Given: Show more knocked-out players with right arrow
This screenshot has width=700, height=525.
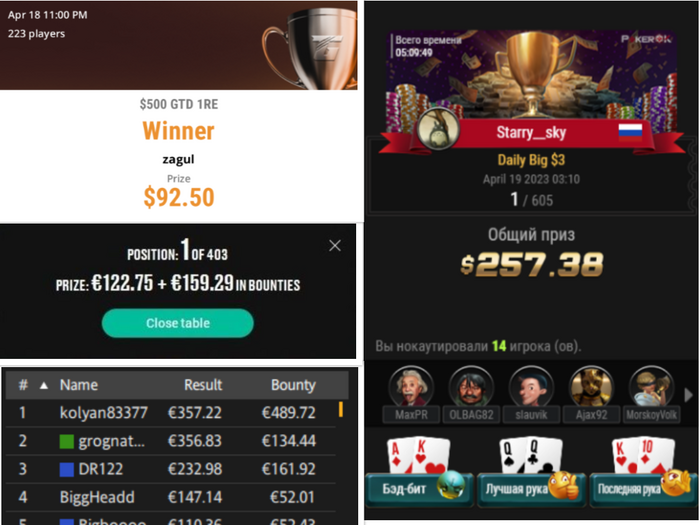Looking at the screenshot, I should [688, 395].
